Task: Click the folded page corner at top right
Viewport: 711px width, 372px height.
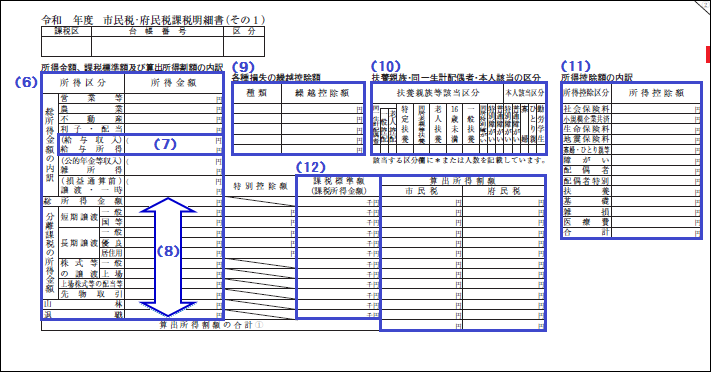Action: pos(703,6)
